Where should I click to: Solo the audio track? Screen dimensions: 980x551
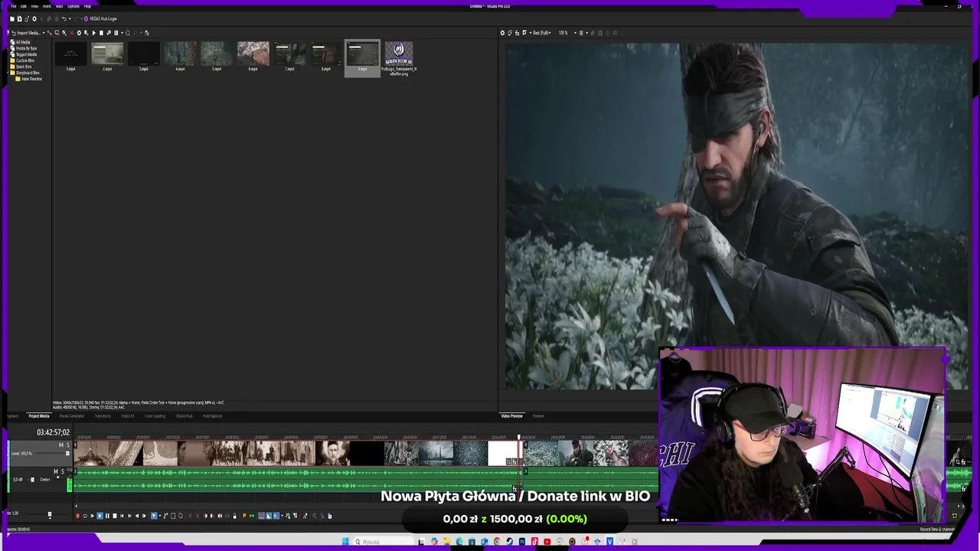coord(63,471)
